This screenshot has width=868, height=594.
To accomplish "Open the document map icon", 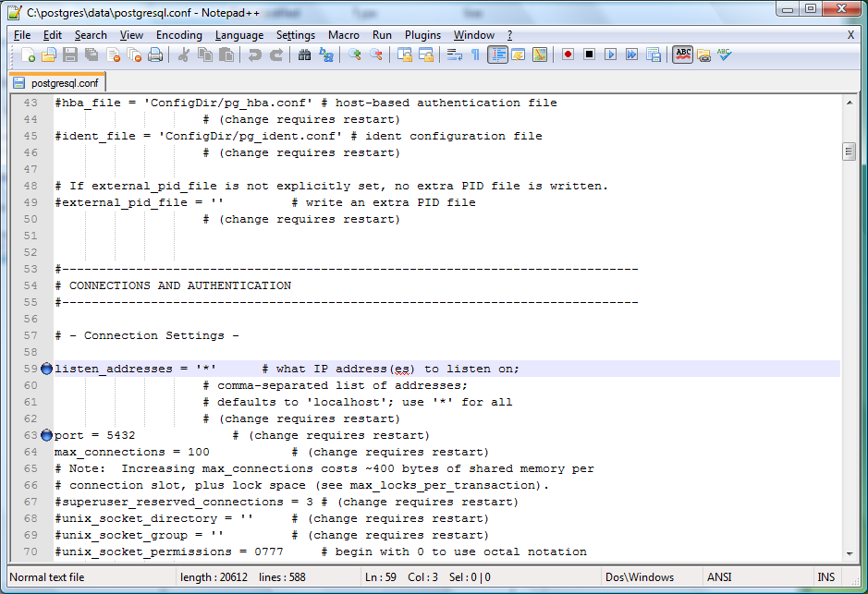I will pos(539,55).
